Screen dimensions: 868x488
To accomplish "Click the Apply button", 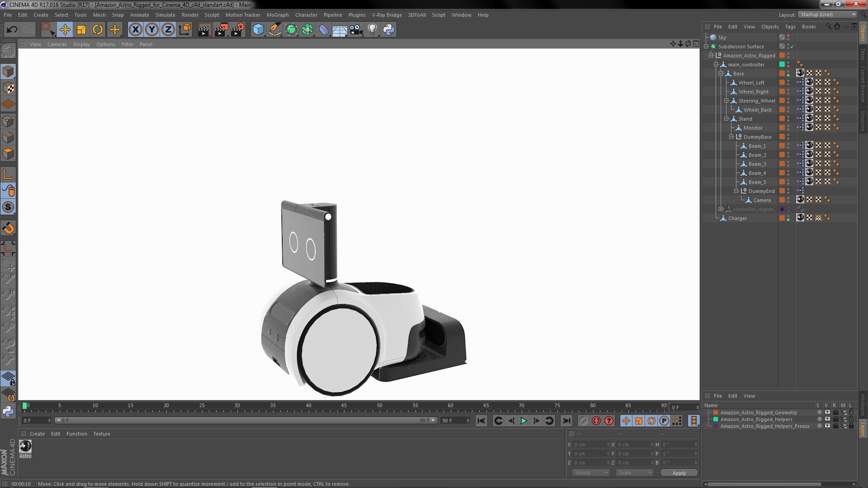I will pyautogui.click(x=679, y=473).
